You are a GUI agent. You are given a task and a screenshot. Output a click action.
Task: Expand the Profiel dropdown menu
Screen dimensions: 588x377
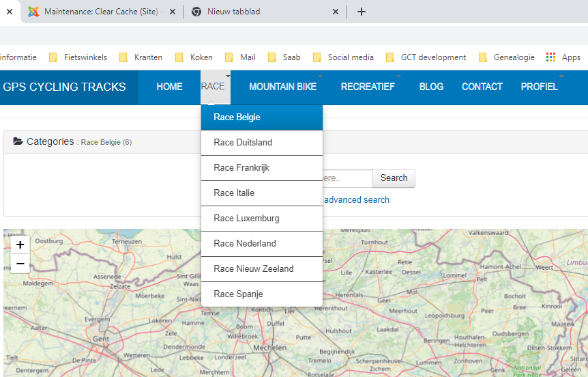coord(539,87)
